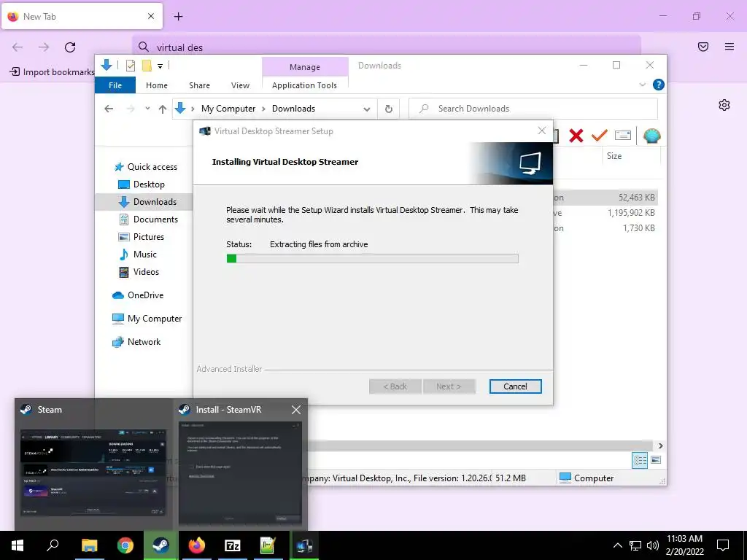Go up one folder level in Explorer
747x560 pixels.
tap(163, 109)
